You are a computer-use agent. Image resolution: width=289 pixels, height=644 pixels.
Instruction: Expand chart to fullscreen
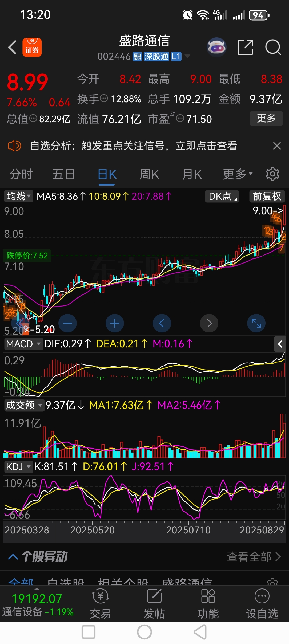point(256,323)
